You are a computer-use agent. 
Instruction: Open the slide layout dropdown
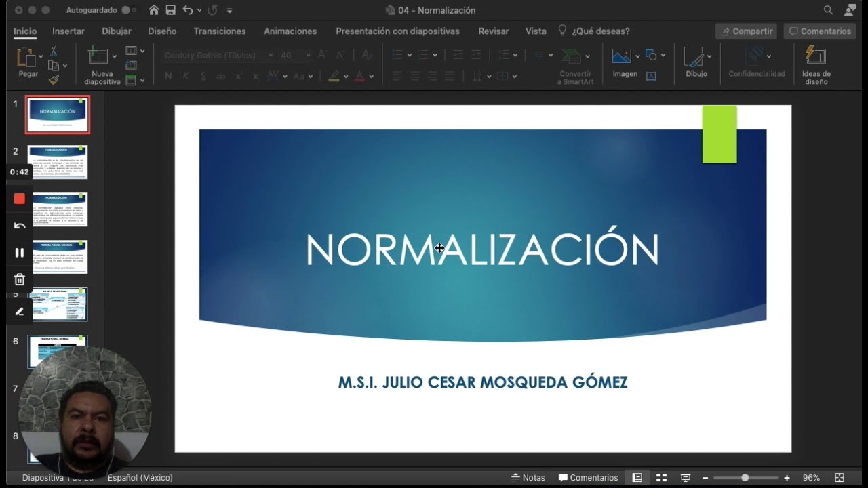(135, 51)
